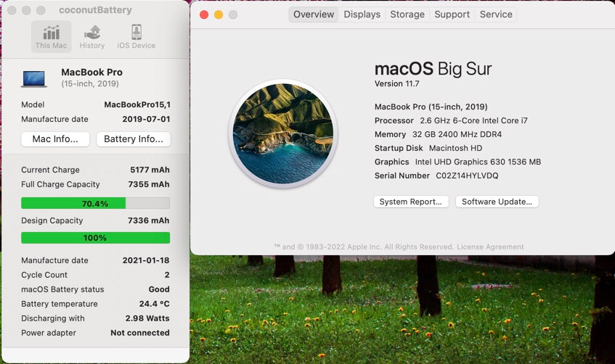Screen dimensions: 615x364
Task: Click Discharging with 2.98 Watts value
Action: [x=147, y=318]
